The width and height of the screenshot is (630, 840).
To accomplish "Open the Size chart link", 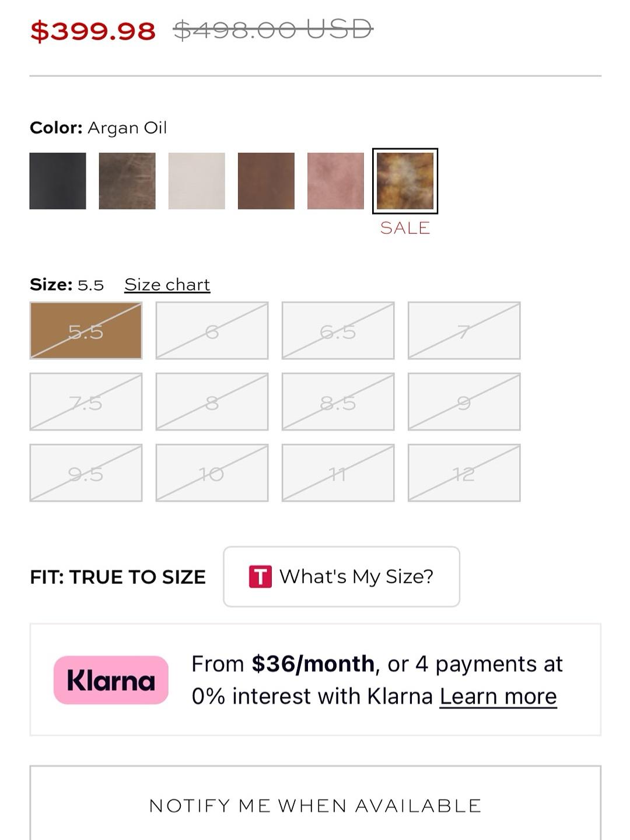I will pos(167,285).
